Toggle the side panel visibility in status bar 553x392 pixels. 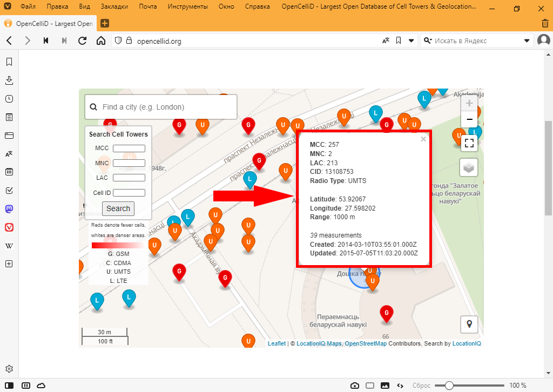click(9, 386)
